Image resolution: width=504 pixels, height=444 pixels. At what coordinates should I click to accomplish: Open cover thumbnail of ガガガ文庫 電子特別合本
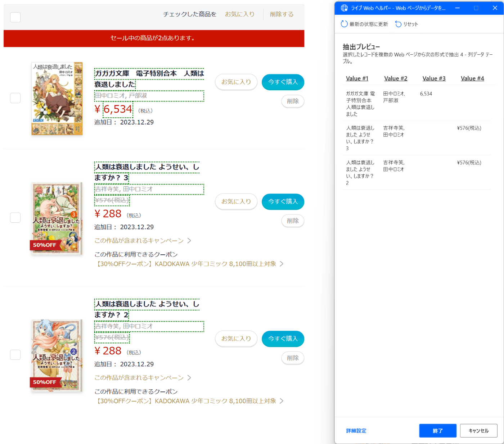click(57, 99)
